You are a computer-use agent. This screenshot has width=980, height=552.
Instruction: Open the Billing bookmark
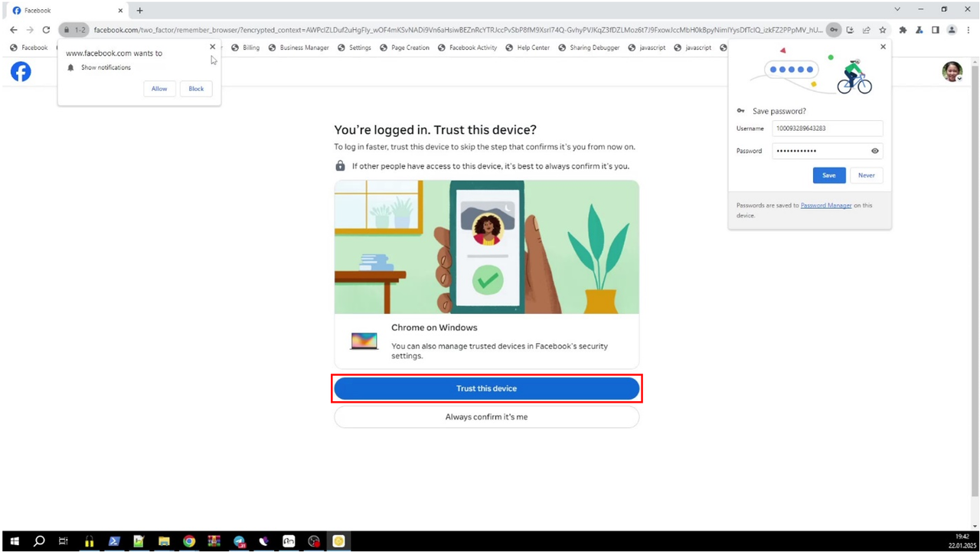tap(246, 47)
